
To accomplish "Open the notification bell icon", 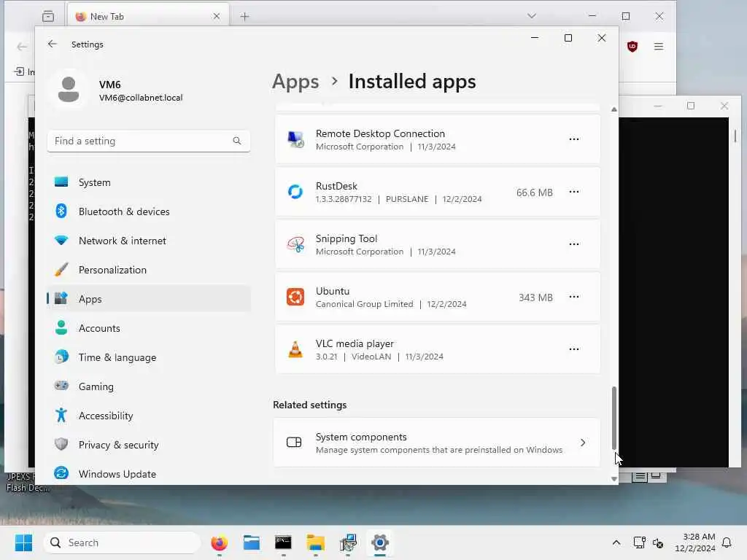I will 727,542.
